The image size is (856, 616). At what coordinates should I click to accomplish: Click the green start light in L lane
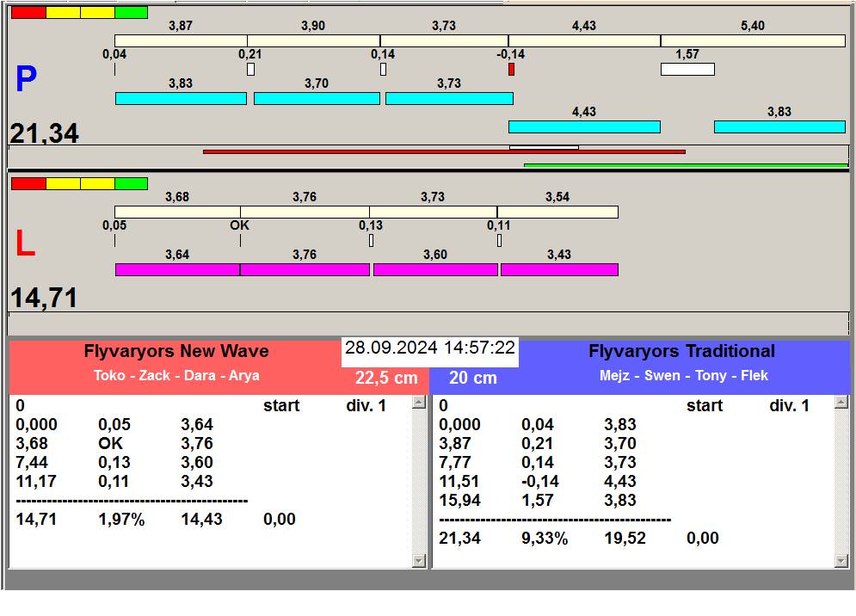(x=131, y=183)
